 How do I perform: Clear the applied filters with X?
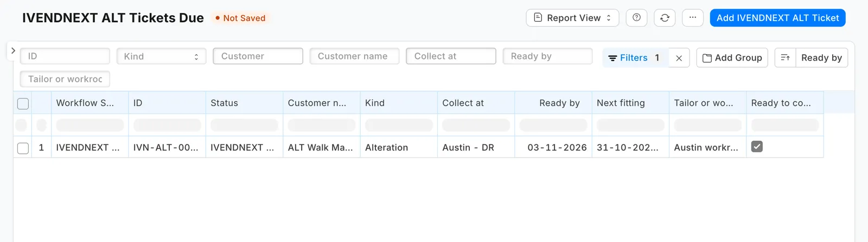point(679,58)
